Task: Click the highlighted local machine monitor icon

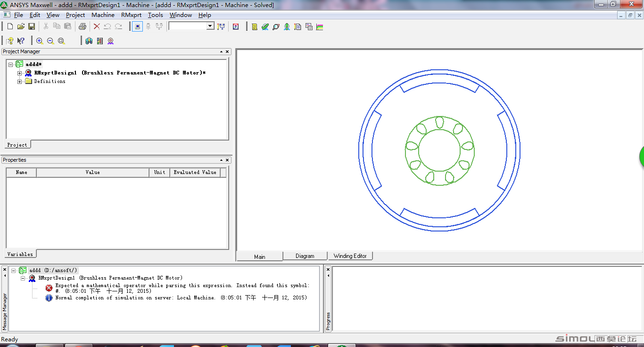Action: (137, 26)
